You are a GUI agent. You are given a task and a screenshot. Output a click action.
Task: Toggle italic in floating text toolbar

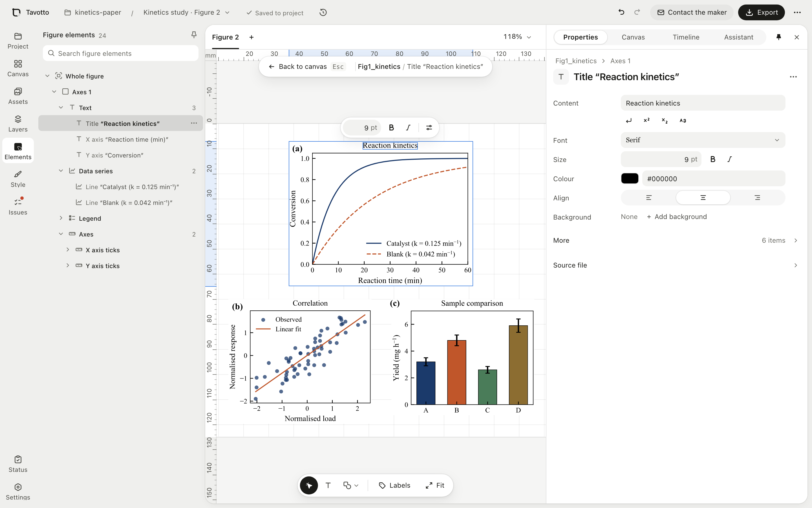coord(408,128)
